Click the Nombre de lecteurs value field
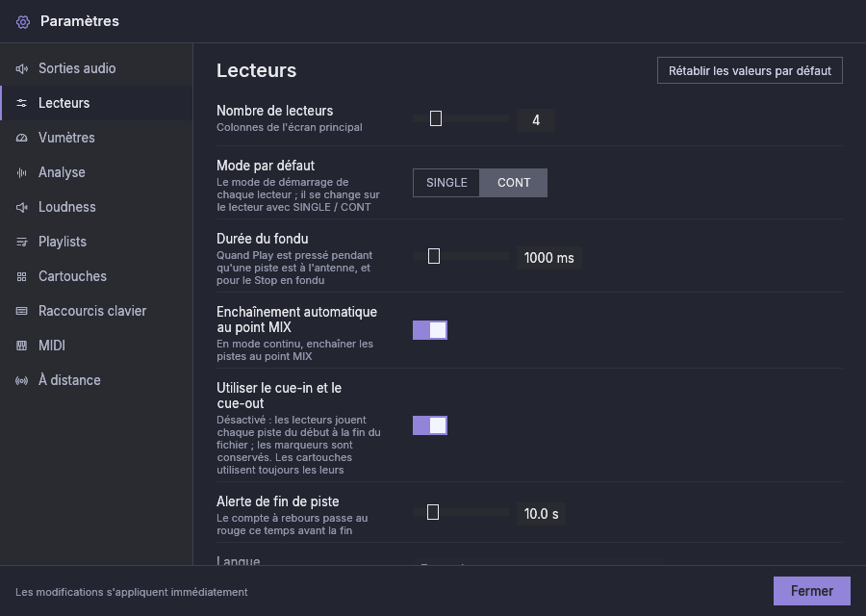The image size is (866, 616). point(536,120)
